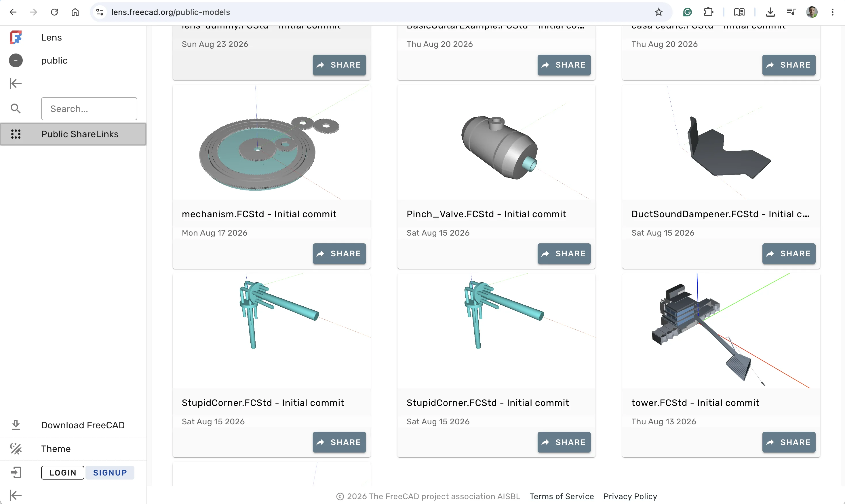Go back to the previous browser page
This screenshot has width=845, height=504.
pos(13,12)
